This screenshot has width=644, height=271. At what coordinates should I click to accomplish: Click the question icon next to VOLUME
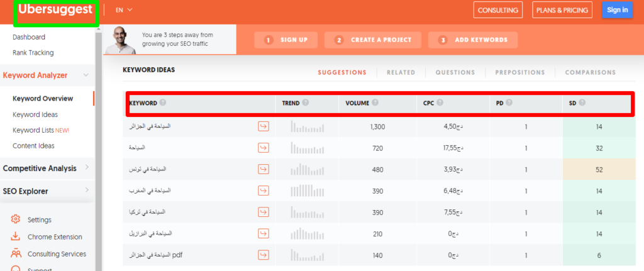(375, 102)
